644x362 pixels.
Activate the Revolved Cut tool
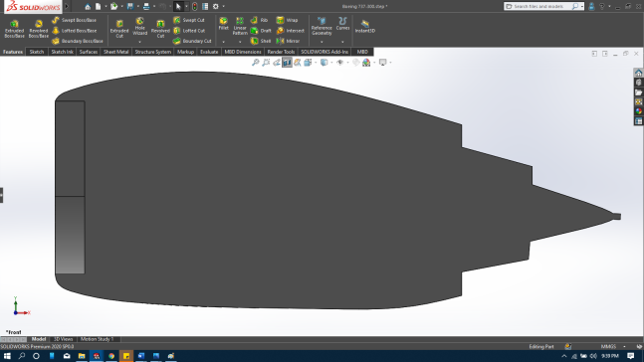160,29
